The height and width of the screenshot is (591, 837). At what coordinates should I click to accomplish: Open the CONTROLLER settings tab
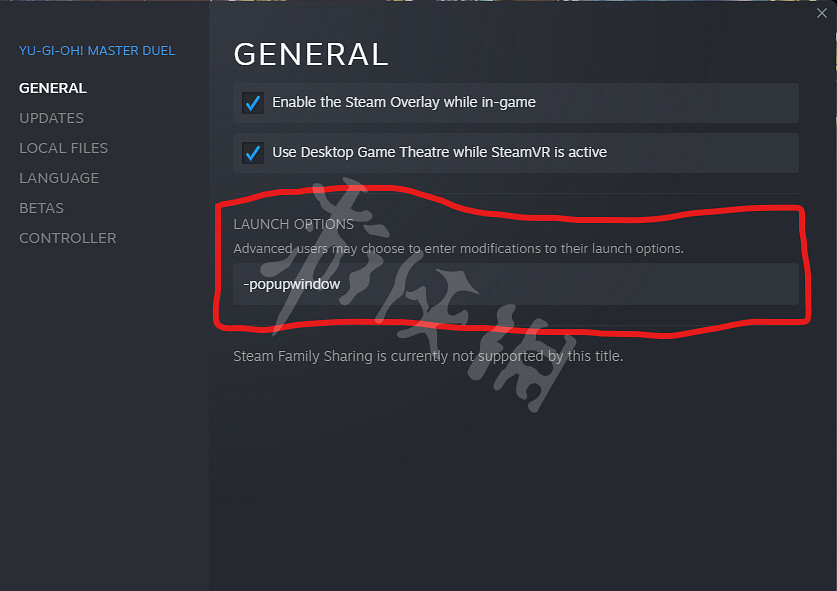coord(68,238)
